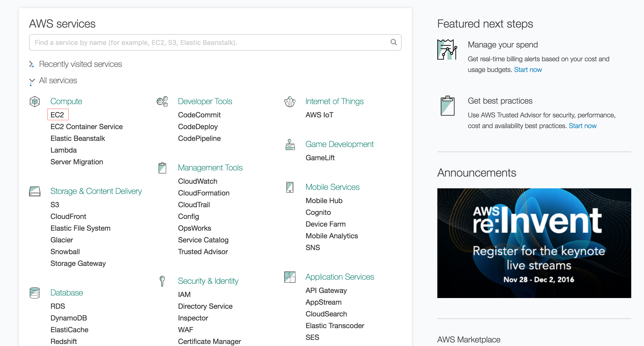Click the Internet of Things icon

click(290, 102)
